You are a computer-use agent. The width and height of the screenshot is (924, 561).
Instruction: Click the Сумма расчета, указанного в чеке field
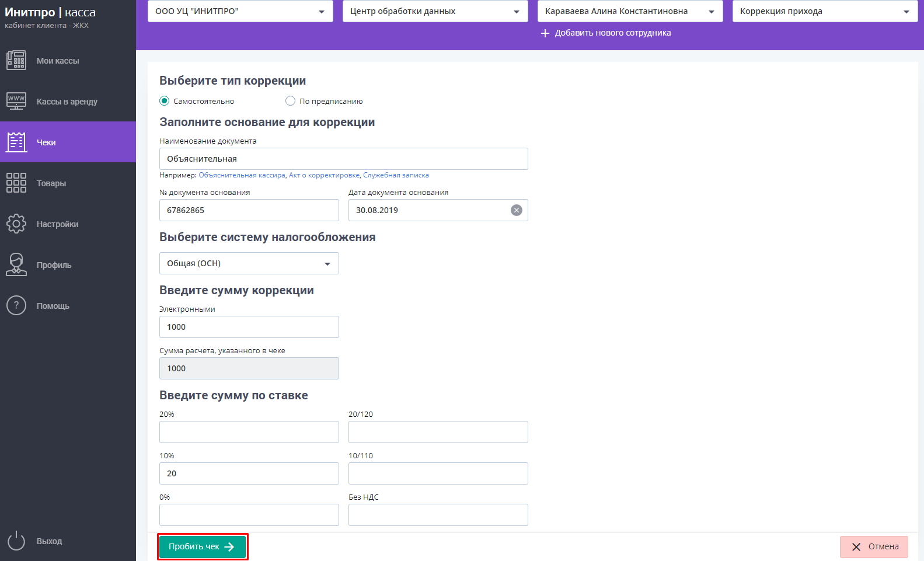(249, 368)
